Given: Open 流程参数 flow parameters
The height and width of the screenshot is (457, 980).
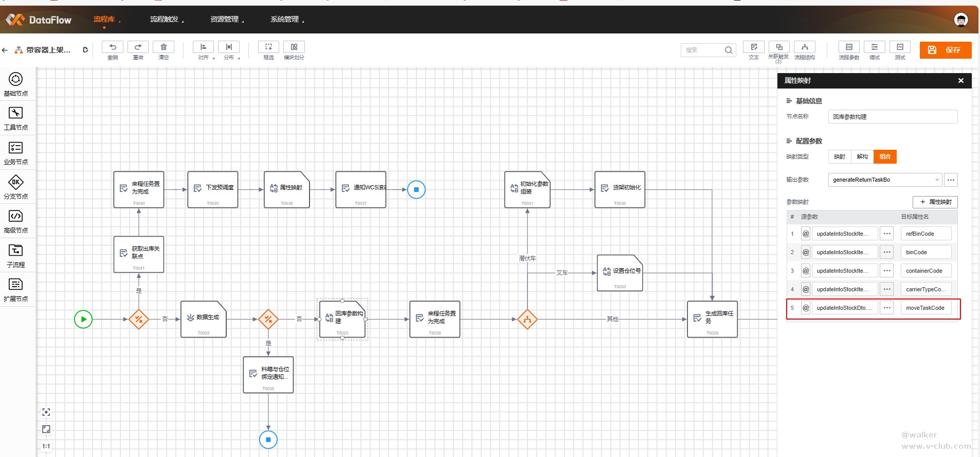Looking at the screenshot, I should [x=849, y=47].
